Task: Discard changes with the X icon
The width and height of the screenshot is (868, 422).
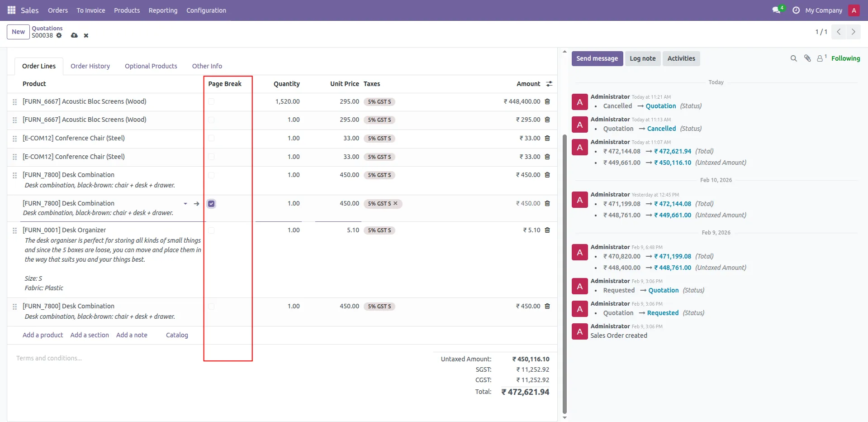Action: point(86,35)
